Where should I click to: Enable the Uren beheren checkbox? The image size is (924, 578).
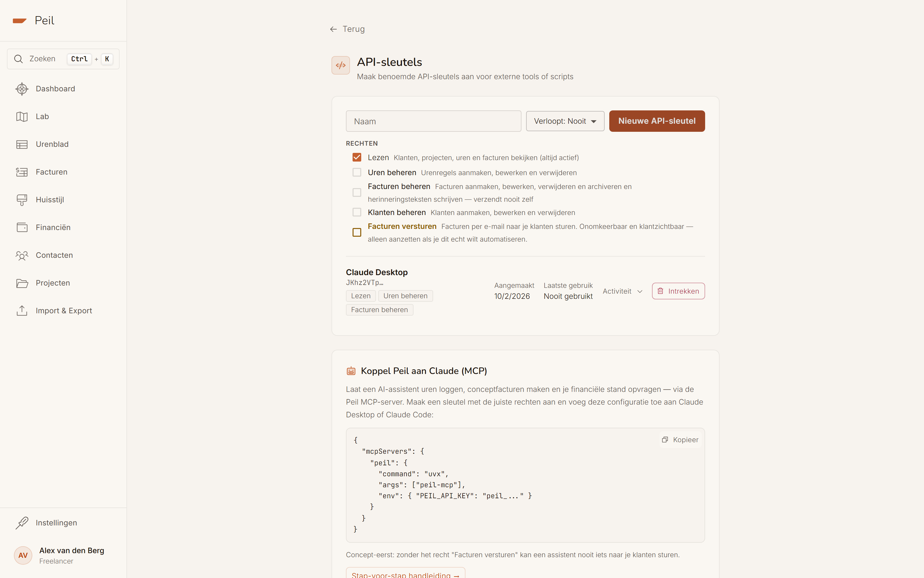[x=357, y=173]
